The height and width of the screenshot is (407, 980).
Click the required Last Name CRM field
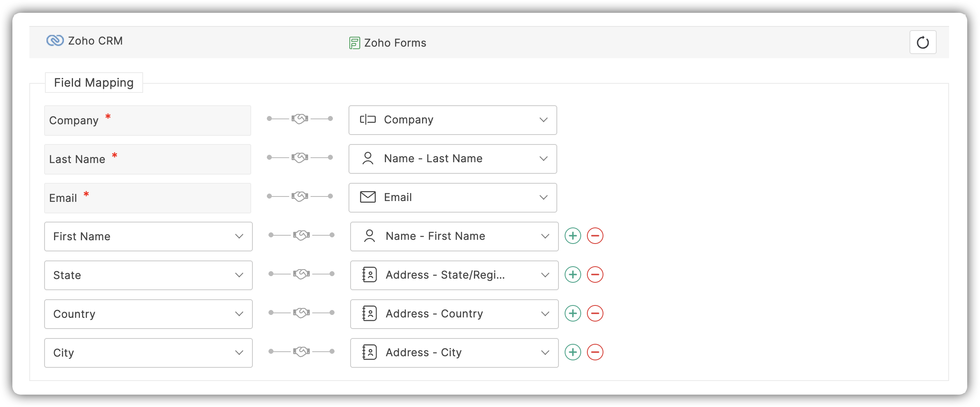click(x=147, y=159)
